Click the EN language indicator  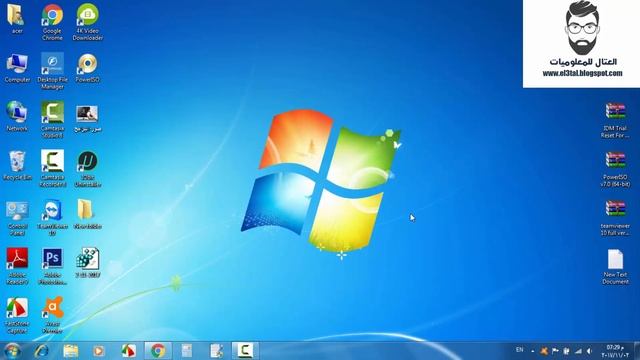(x=519, y=350)
